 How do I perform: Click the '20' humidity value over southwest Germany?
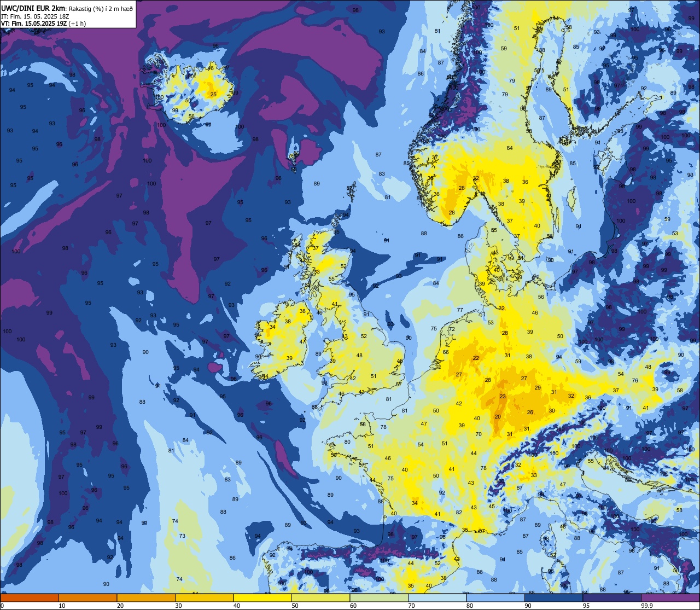498,417
